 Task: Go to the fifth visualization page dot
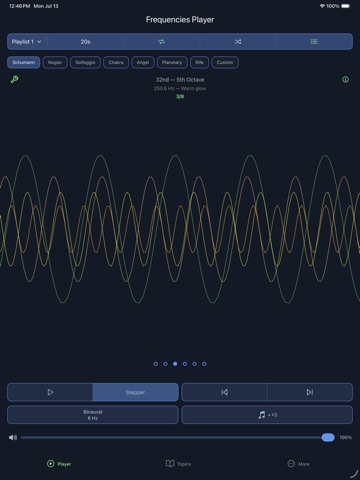(195, 364)
